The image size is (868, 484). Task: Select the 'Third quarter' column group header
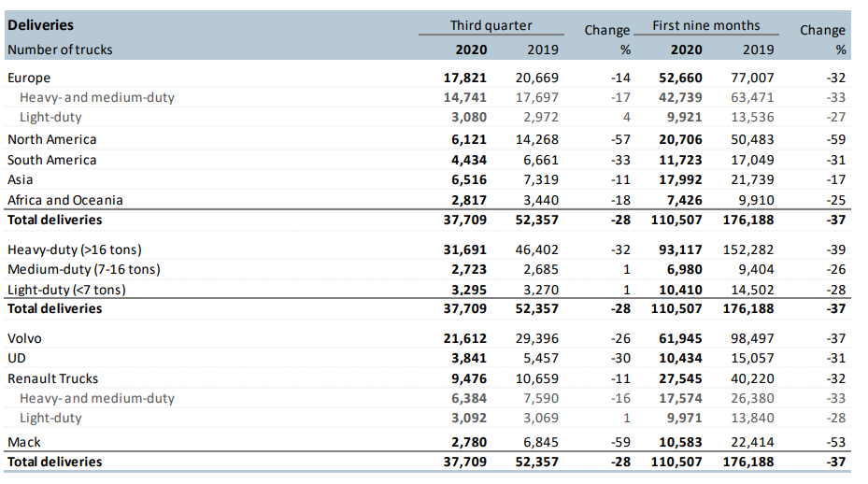coord(491,25)
